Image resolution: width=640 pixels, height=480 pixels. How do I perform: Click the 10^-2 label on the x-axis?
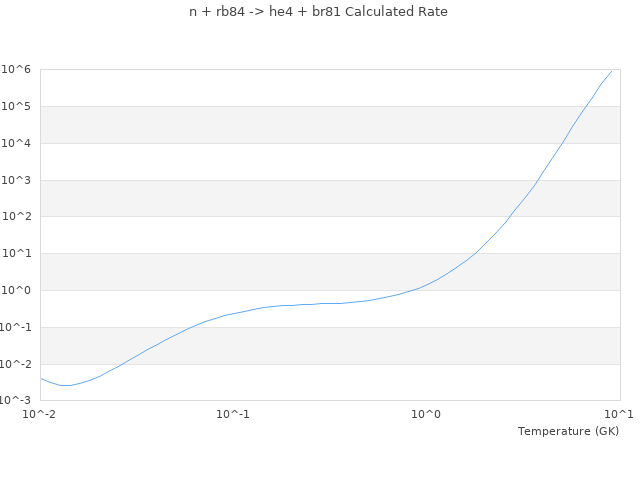[x=40, y=414]
